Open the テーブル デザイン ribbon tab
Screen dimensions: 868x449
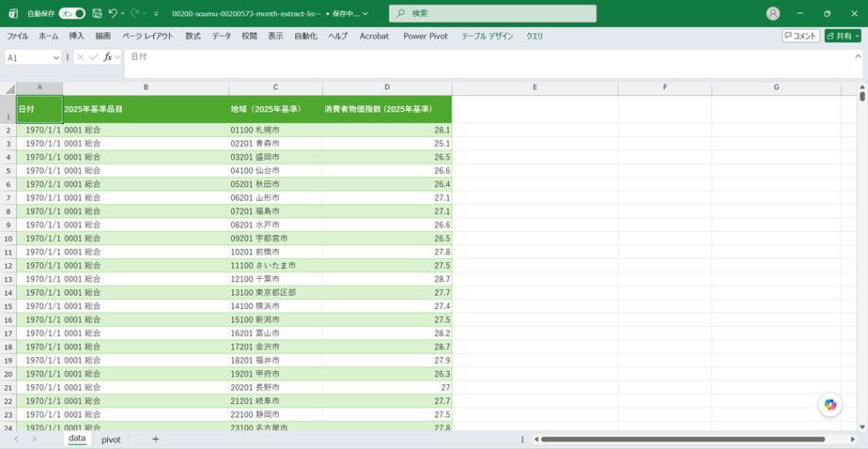[x=488, y=36]
